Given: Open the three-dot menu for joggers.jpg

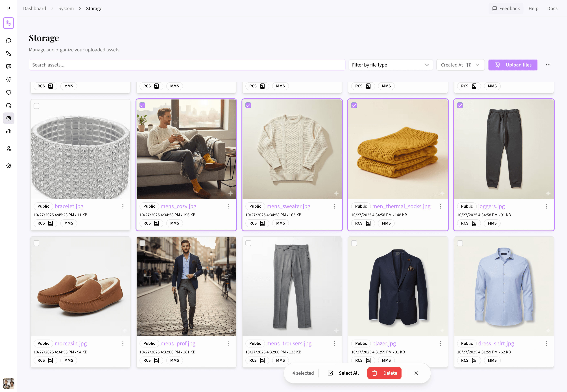Looking at the screenshot, I should point(546,206).
